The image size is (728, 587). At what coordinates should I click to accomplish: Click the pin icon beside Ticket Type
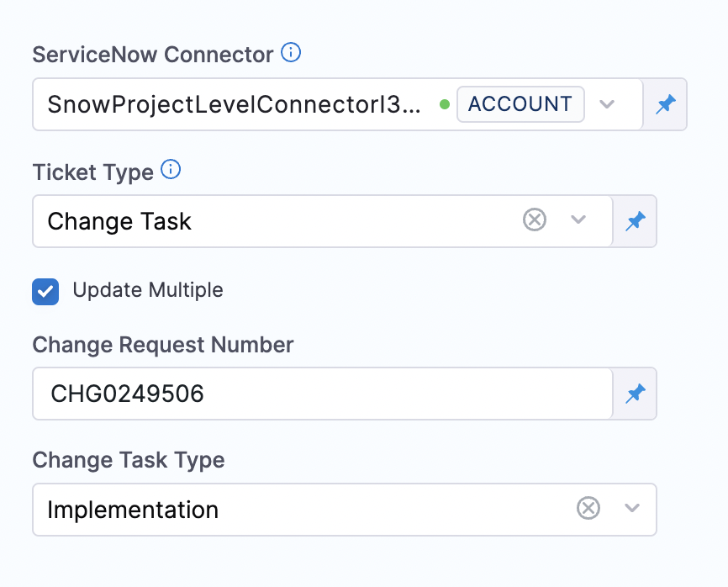tap(636, 221)
